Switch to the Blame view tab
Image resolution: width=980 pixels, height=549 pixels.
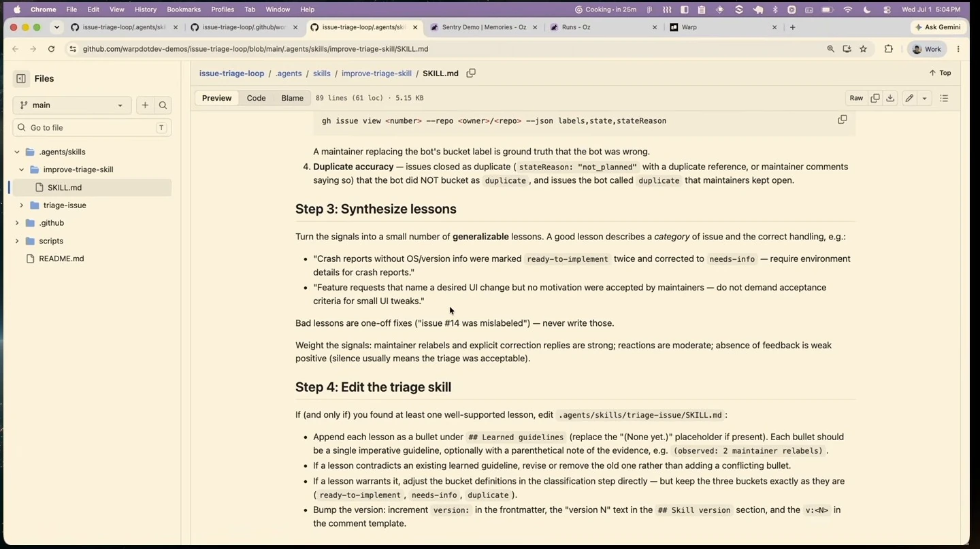tap(292, 98)
